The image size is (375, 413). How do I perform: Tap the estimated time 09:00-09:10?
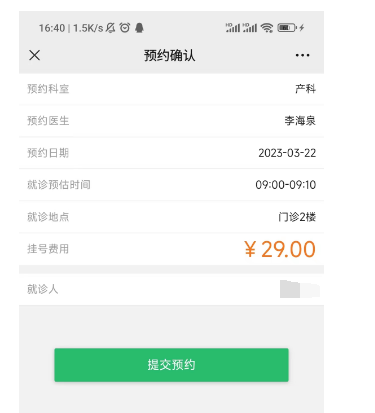(x=286, y=185)
